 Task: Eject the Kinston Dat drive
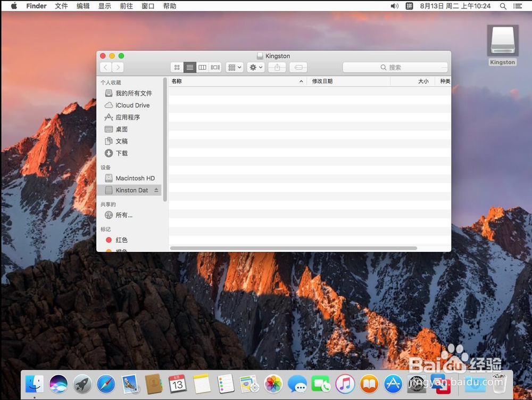pos(156,190)
